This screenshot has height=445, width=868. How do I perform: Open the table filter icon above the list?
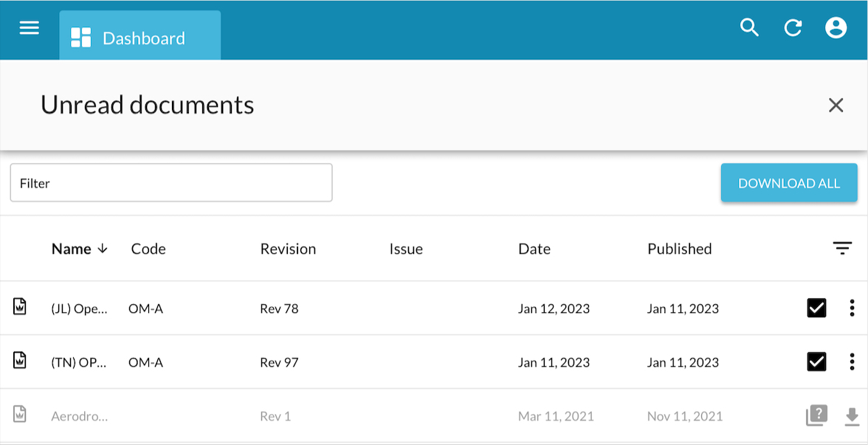(x=842, y=248)
